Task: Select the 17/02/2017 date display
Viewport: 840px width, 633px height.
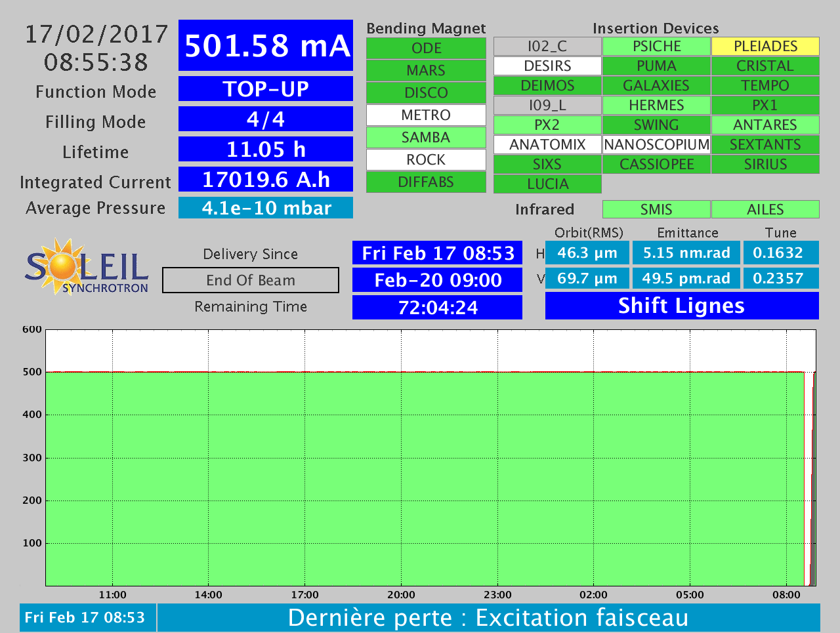Action: click(96, 34)
